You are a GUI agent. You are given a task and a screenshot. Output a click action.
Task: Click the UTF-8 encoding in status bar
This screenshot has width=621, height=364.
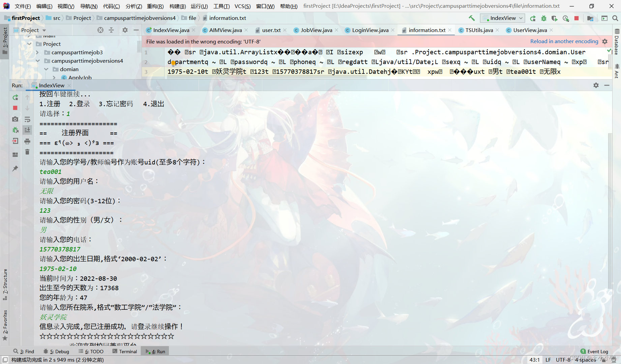tap(563, 360)
